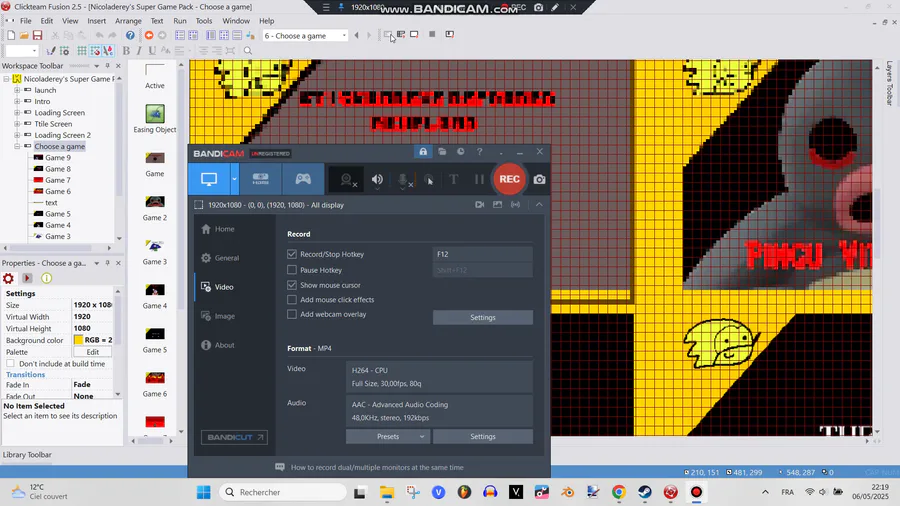Enable Add webcam overlay checkbox
This screenshot has width=900, height=506.
[292, 314]
